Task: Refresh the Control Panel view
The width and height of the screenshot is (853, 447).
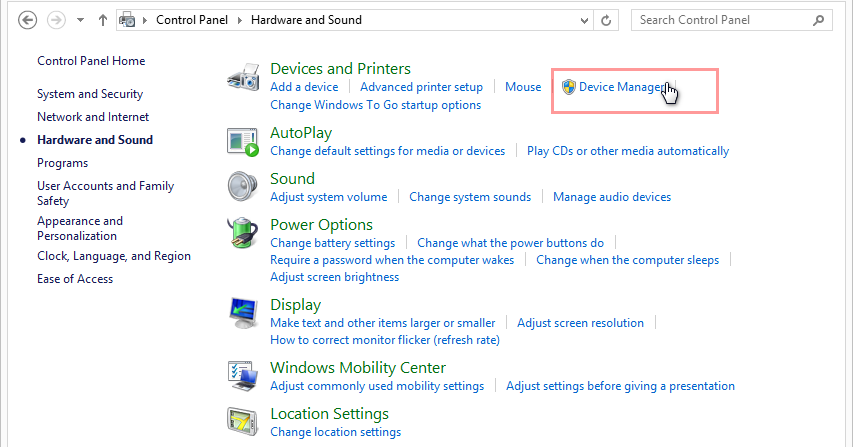Action: point(606,20)
